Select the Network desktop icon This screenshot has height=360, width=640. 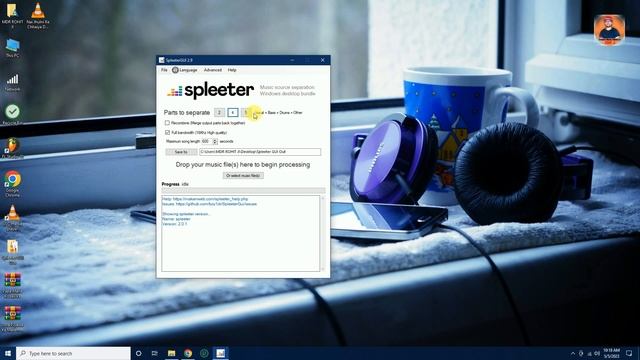tap(12, 82)
